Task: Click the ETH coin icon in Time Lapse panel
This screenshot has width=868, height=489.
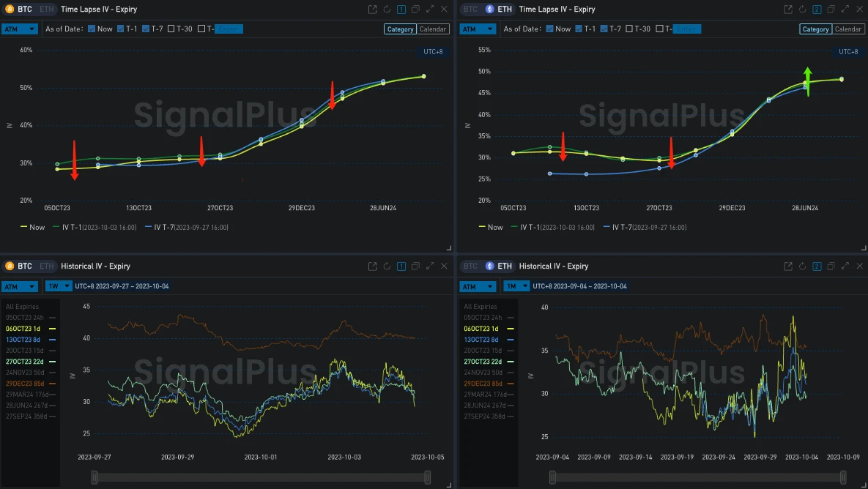Action: 489,9
